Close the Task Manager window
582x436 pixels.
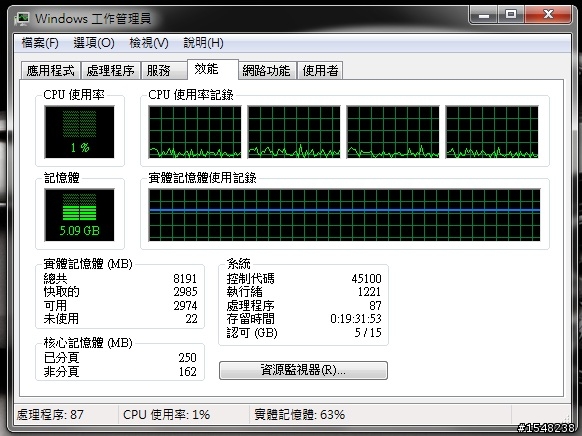(548, 15)
